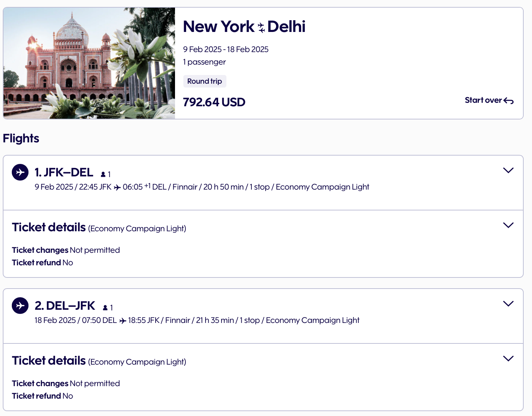This screenshot has height=416, width=532.
Task: Expand the second Ticket details section chevron
Action: tap(508, 358)
